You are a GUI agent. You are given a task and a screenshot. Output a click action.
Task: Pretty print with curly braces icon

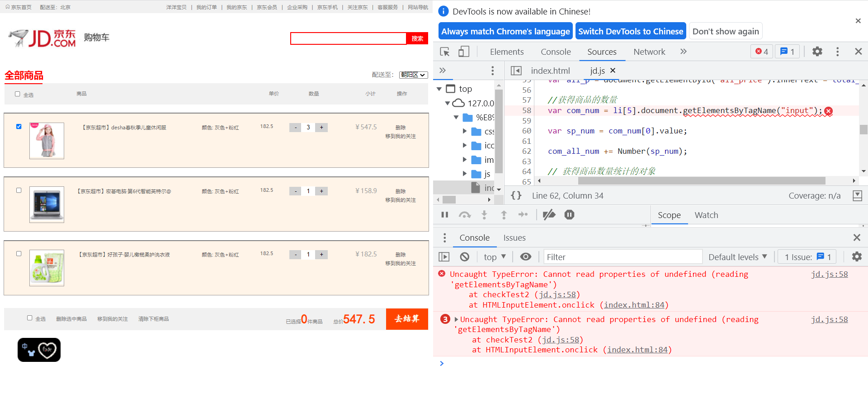click(x=516, y=195)
